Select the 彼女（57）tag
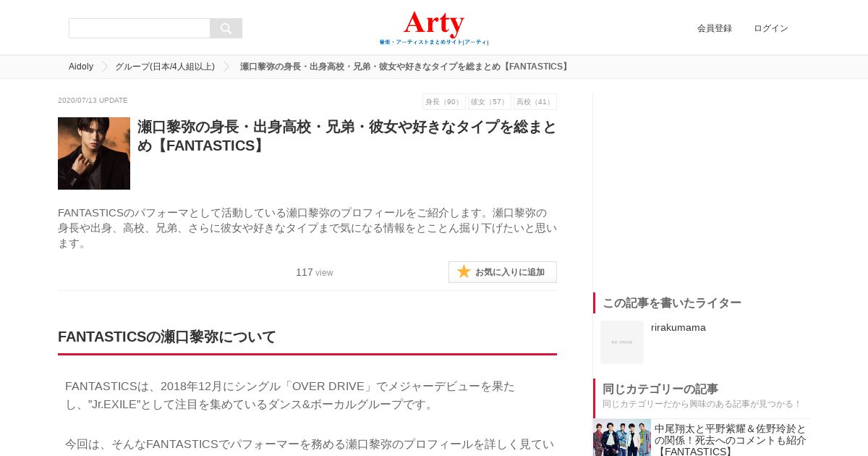 click(x=490, y=102)
